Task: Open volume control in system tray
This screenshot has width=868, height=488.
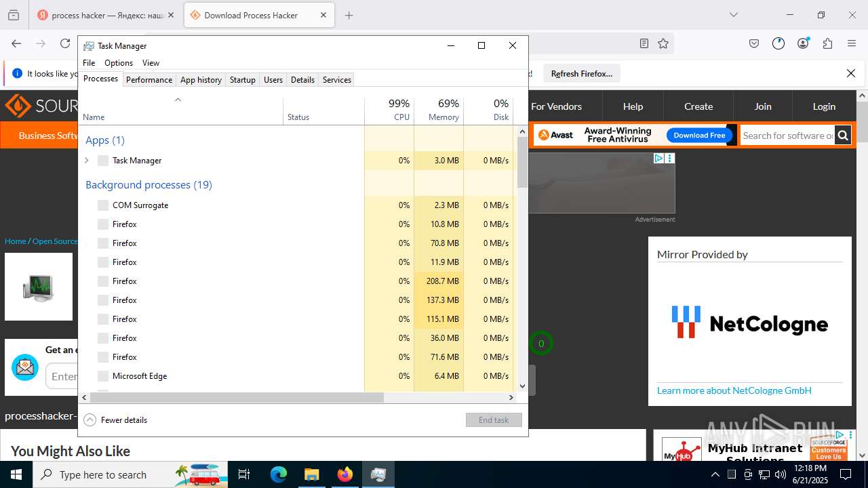Action: point(780,474)
